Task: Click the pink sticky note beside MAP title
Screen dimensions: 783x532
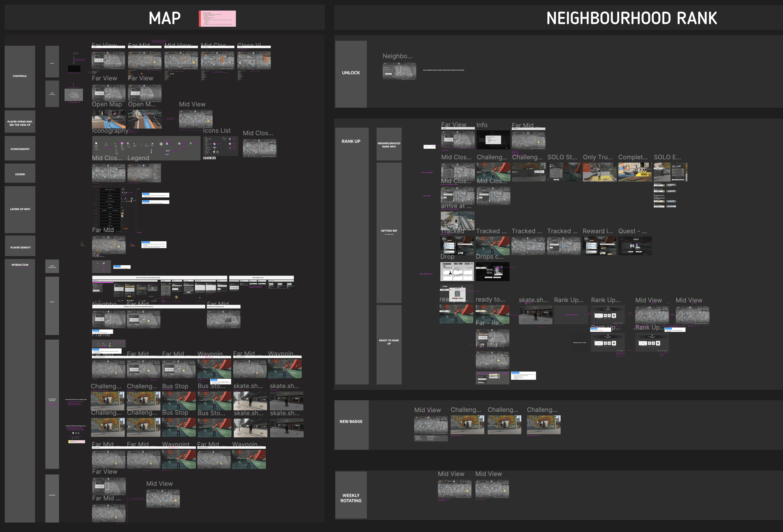Action: [217, 18]
